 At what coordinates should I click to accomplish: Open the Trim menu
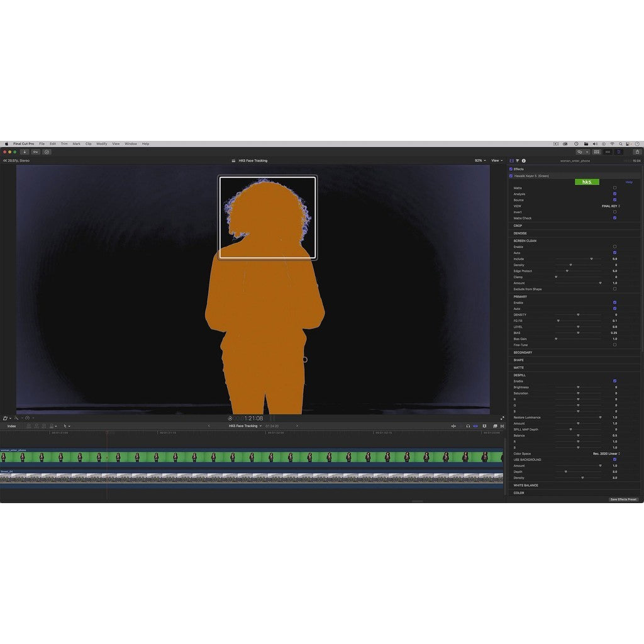point(64,144)
